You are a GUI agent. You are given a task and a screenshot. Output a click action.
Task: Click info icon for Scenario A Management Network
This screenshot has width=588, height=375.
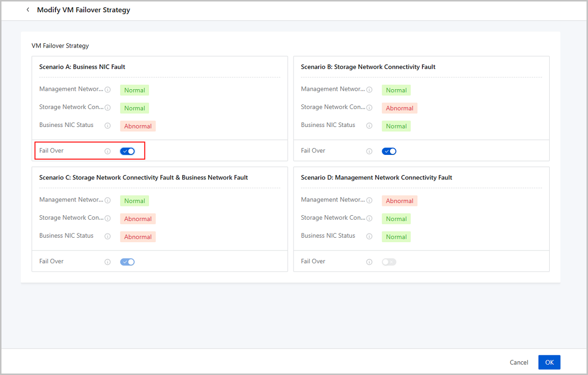pyautogui.click(x=108, y=90)
